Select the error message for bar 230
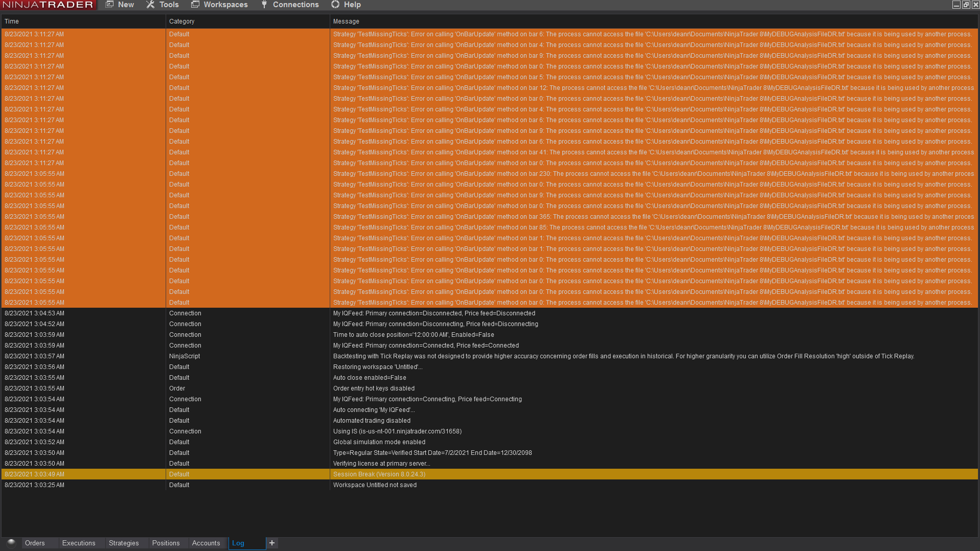 (653, 174)
